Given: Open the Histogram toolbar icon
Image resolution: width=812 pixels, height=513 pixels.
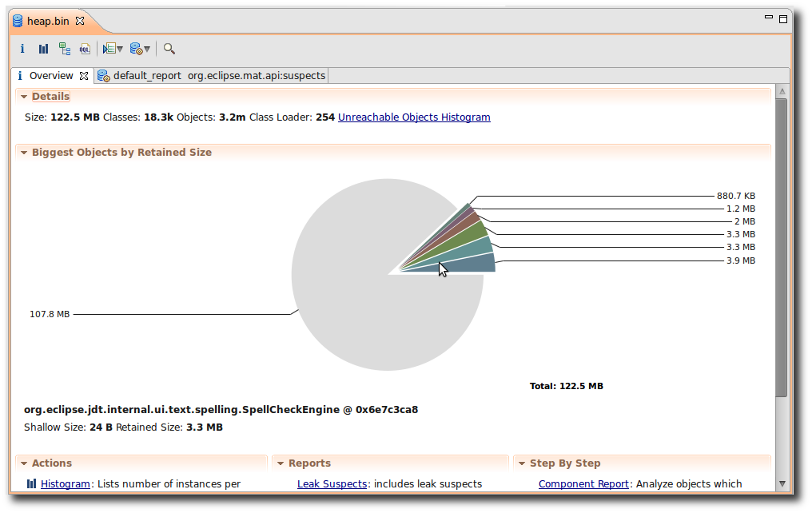Looking at the screenshot, I should pos(43,49).
